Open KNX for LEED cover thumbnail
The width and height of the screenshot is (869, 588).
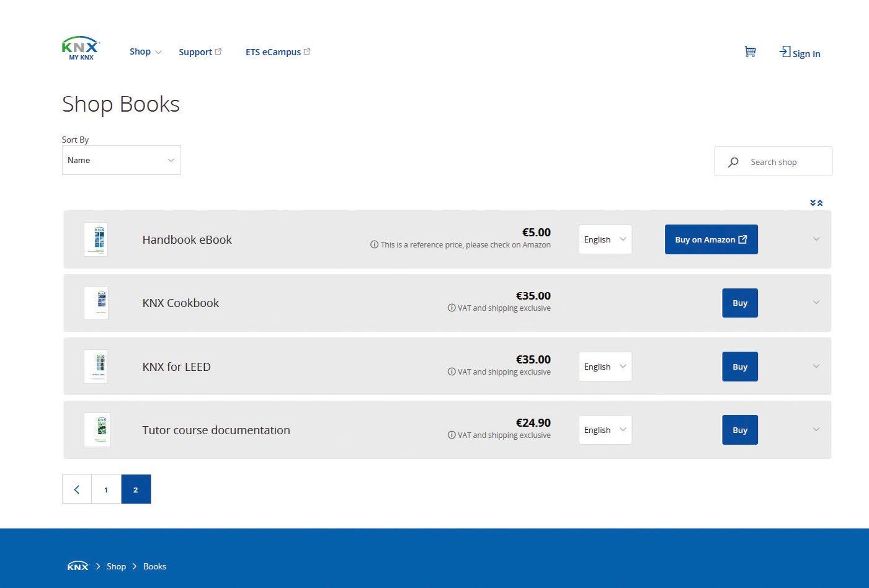click(96, 367)
